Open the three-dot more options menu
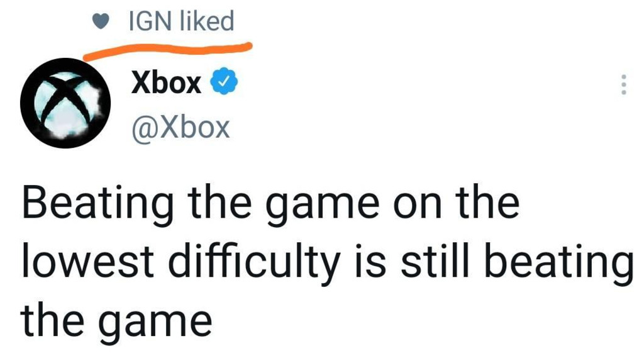This screenshot has height=358, width=644. pyautogui.click(x=623, y=85)
